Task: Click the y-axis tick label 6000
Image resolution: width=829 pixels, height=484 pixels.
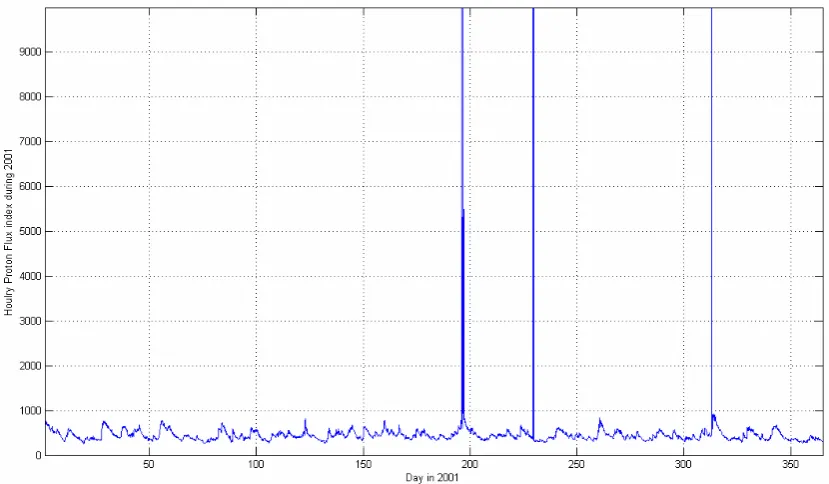Action: coord(31,187)
